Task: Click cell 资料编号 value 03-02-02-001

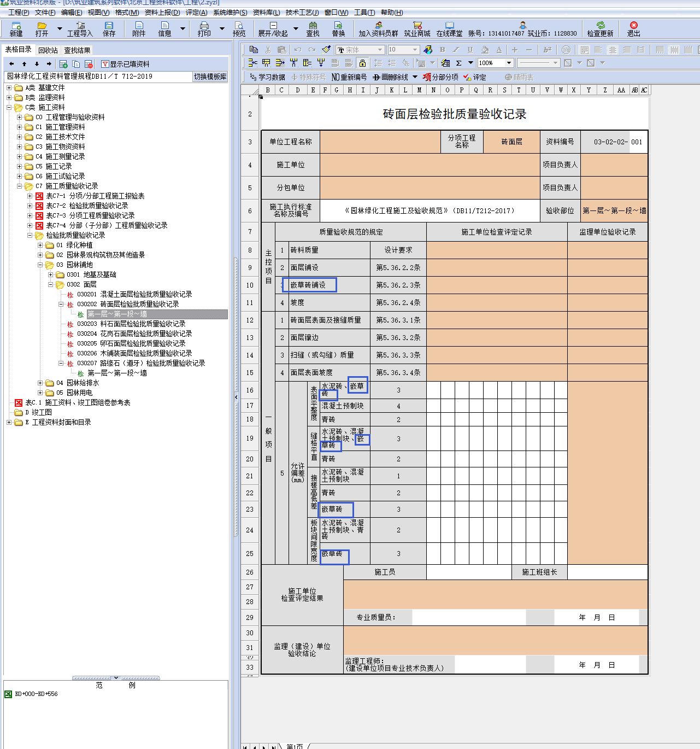Action: point(614,142)
